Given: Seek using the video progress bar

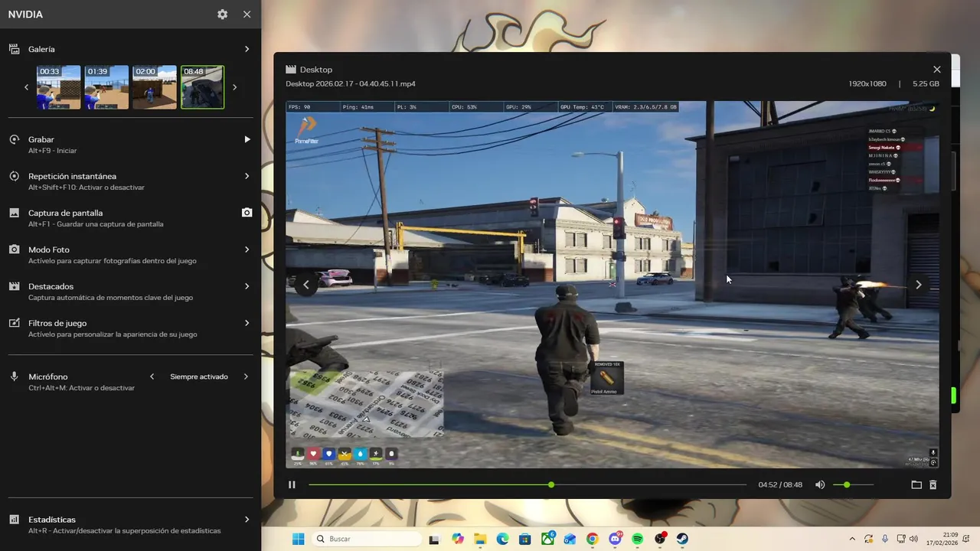Looking at the screenshot, I should [x=528, y=484].
